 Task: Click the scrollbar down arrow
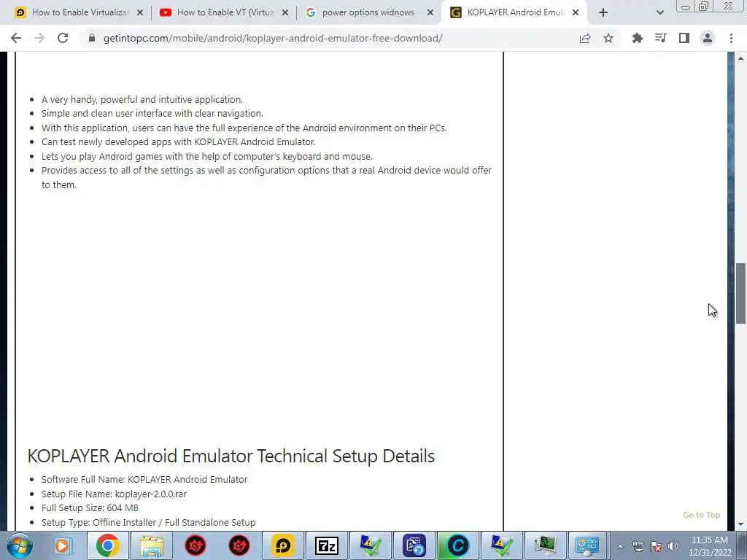[x=741, y=525]
